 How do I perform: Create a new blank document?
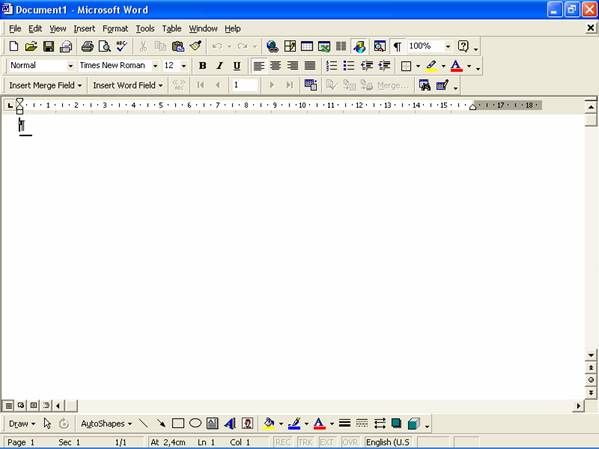coord(13,47)
